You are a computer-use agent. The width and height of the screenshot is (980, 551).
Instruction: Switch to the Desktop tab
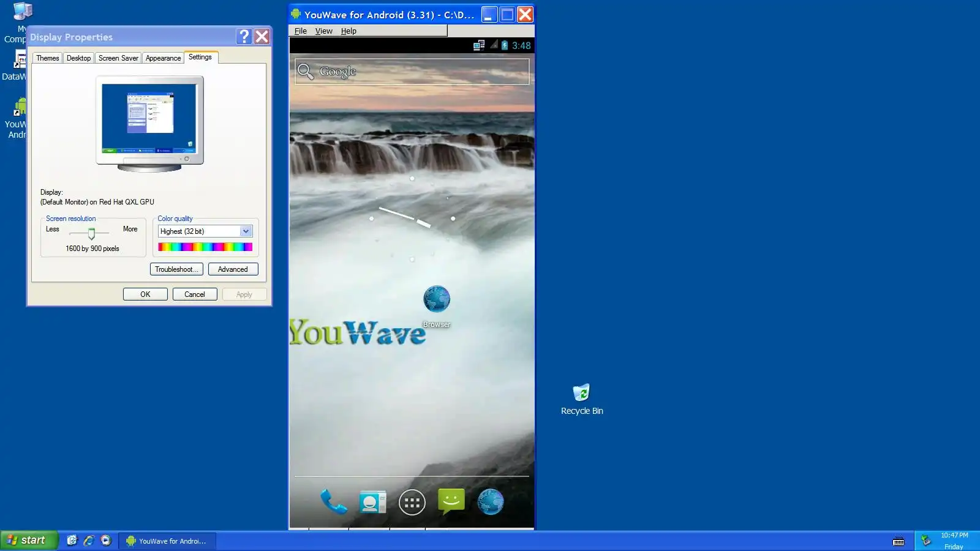coord(78,58)
